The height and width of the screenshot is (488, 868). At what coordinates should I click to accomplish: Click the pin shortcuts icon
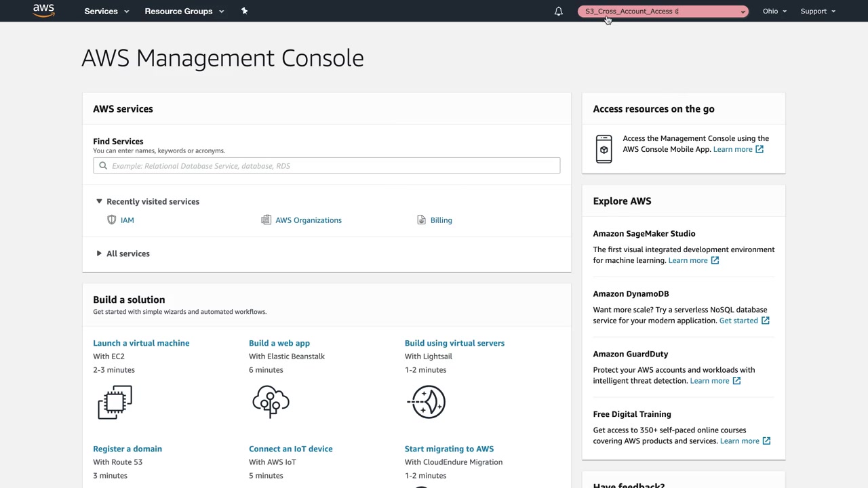245,11
